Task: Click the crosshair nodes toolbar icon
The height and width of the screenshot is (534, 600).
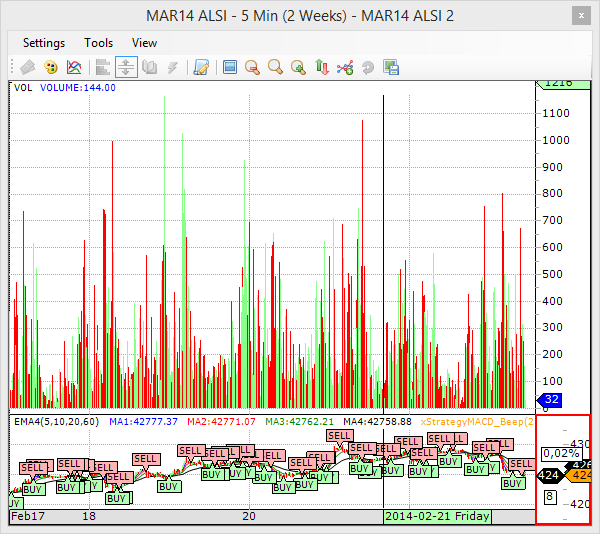Action: click(x=345, y=68)
